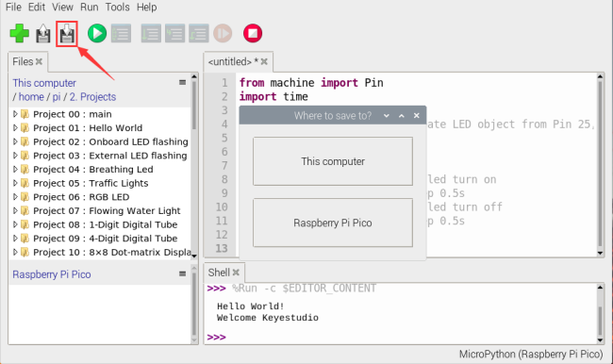Run current script with green play button
The width and height of the screenshot is (613, 364).
tap(97, 33)
